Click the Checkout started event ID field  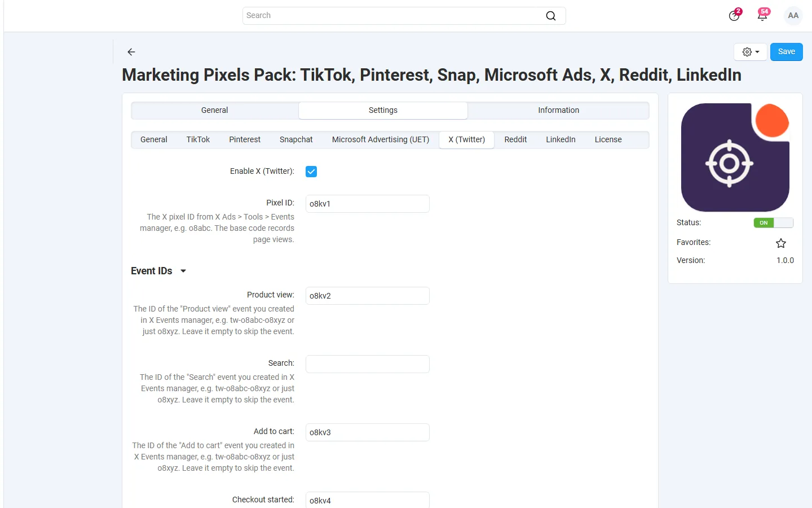coord(368,500)
